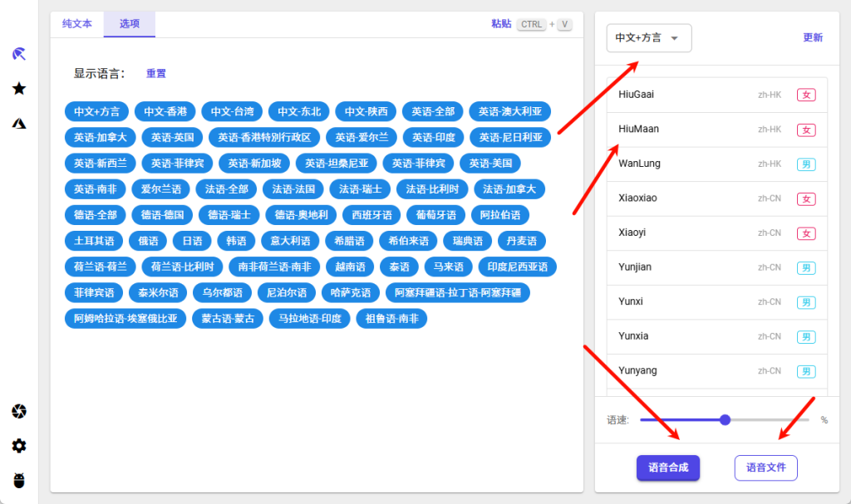The width and height of the screenshot is (851, 504).
Task: Click the 语音合成 synthesis button
Action: point(667,467)
